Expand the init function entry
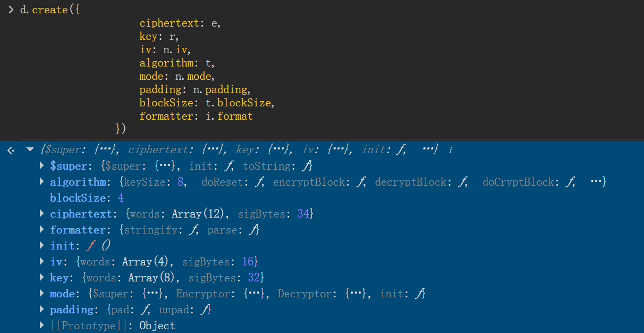Image resolution: width=644 pixels, height=333 pixels. pos(42,246)
